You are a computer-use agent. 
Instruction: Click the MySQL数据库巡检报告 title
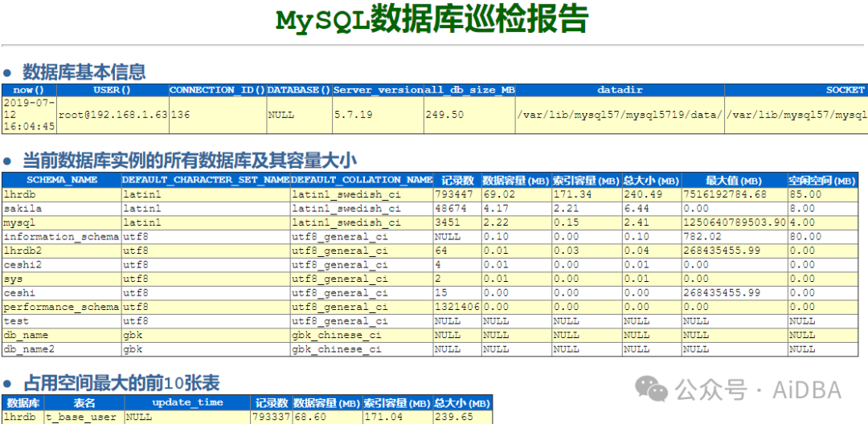(x=432, y=20)
